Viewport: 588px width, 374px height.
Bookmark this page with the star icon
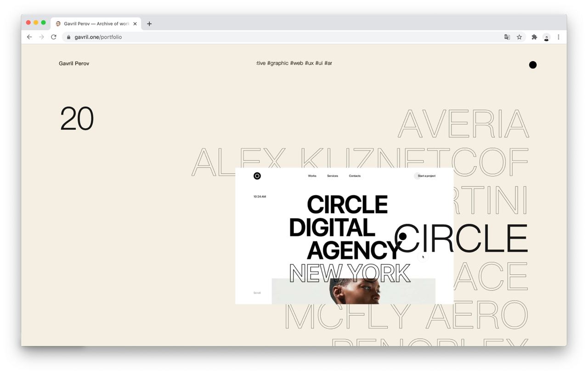tap(519, 37)
